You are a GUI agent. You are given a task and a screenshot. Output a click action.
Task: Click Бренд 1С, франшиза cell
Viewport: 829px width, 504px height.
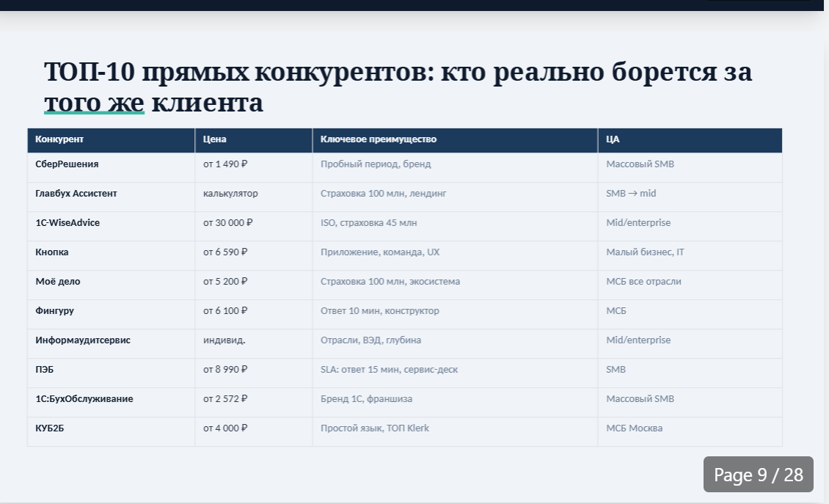[x=455, y=403]
